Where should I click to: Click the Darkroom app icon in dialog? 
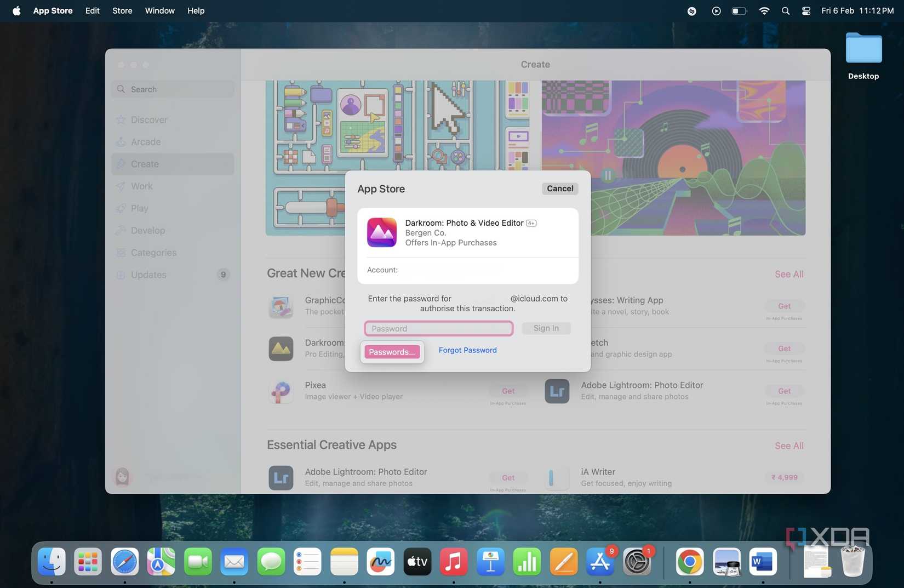382,232
